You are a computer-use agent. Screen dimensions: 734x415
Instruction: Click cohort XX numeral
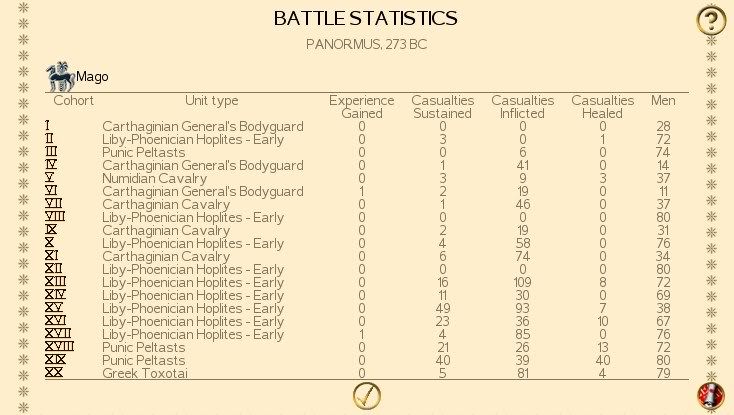click(x=54, y=373)
